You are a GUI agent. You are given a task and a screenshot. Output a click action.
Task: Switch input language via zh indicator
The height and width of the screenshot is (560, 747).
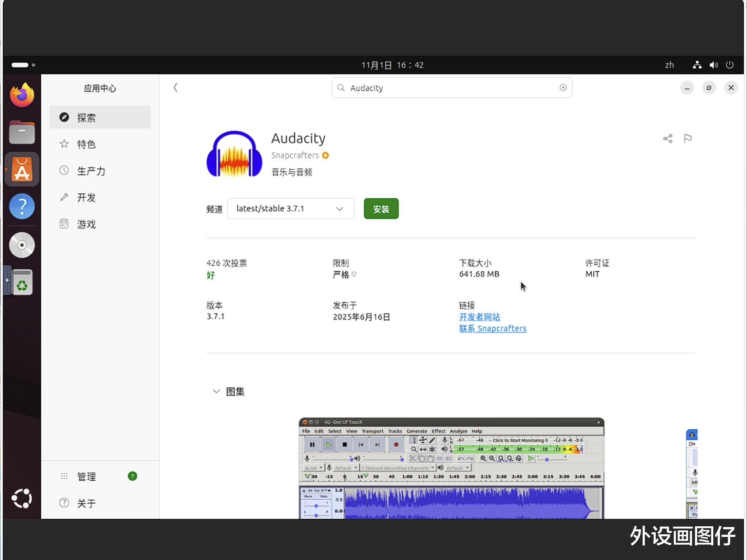pyautogui.click(x=669, y=65)
